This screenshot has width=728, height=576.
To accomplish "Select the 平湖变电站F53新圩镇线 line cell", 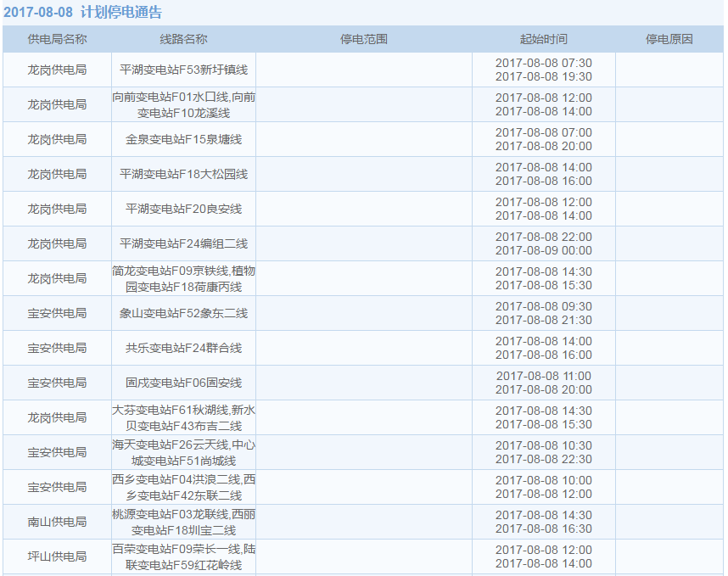I will (x=183, y=70).
